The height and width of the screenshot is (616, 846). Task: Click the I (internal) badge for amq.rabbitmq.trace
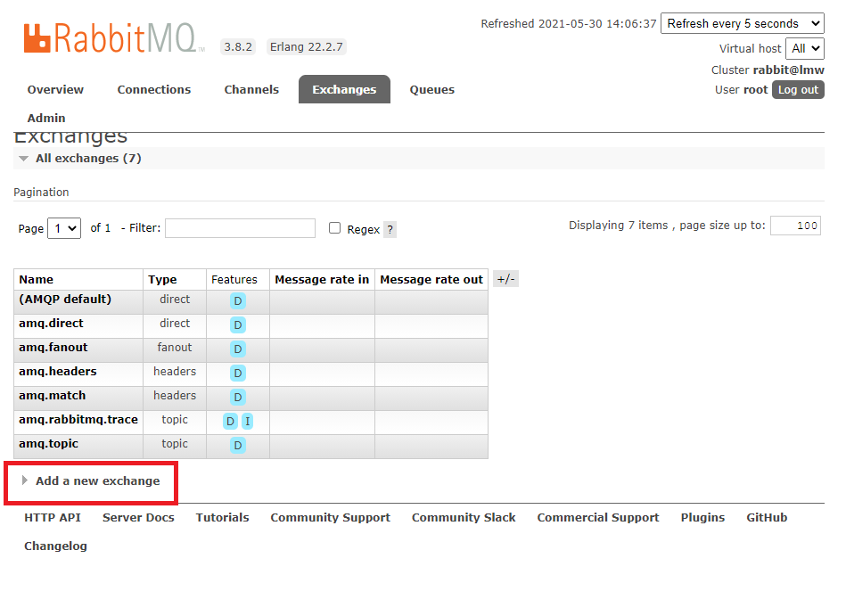(247, 422)
